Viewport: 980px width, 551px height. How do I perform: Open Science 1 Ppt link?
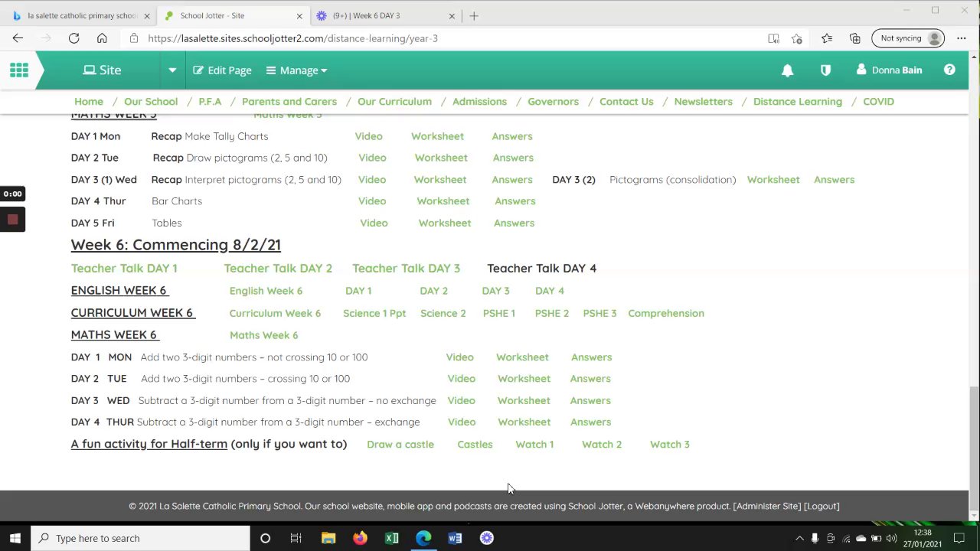[374, 313]
